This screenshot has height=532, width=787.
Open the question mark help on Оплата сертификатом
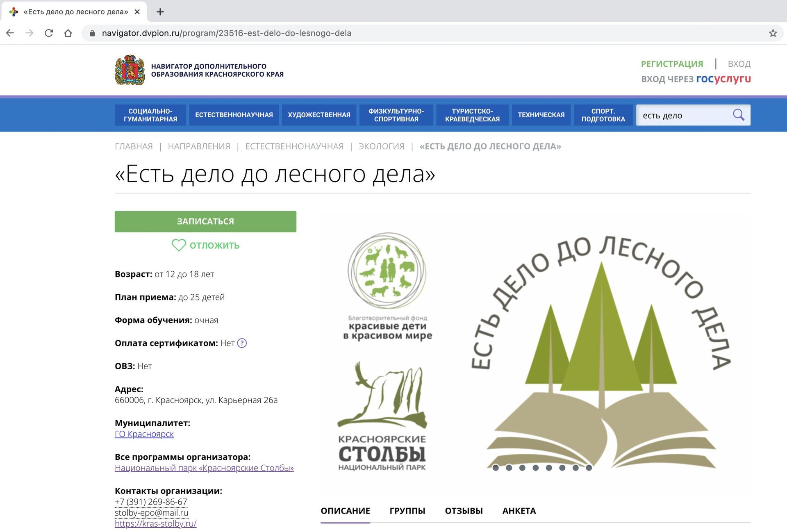coord(242,343)
